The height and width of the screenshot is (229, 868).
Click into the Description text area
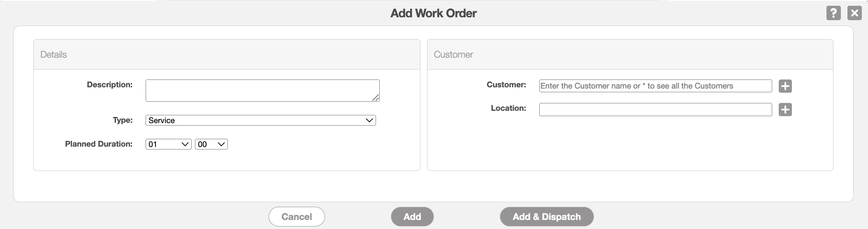[x=259, y=90]
